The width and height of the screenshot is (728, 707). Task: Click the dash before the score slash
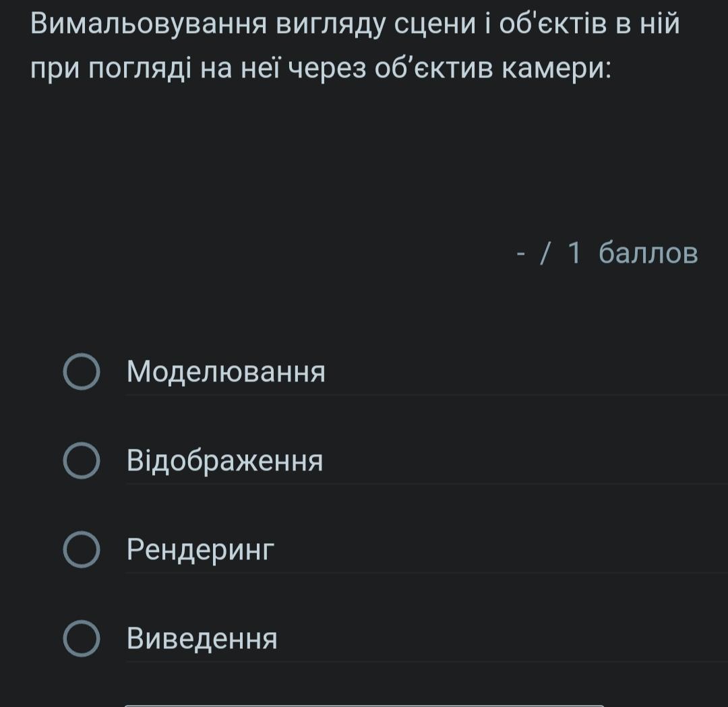[520, 254]
